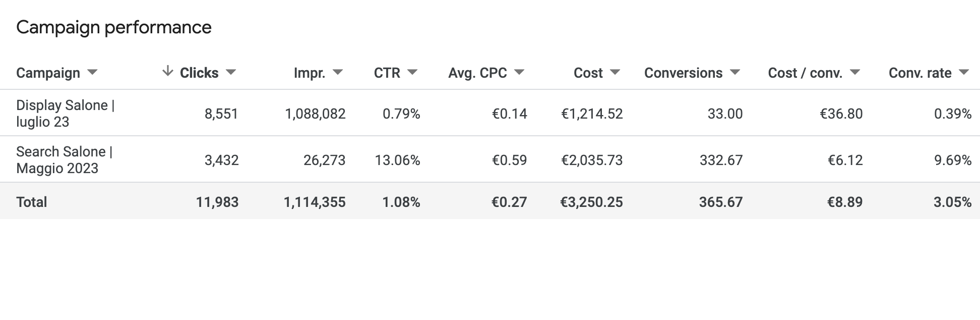Select the Display Salone | luglio 23 campaign
The height and width of the screenshot is (320, 980).
(66, 113)
